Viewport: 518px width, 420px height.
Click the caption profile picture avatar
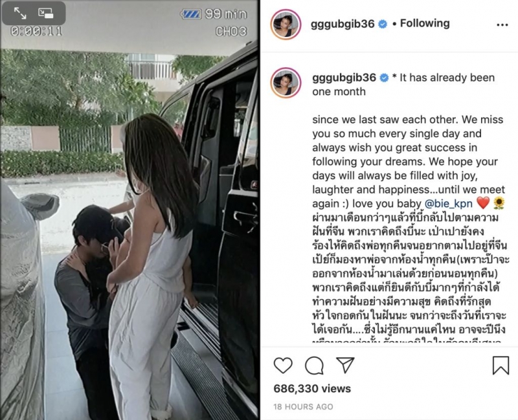(x=286, y=83)
